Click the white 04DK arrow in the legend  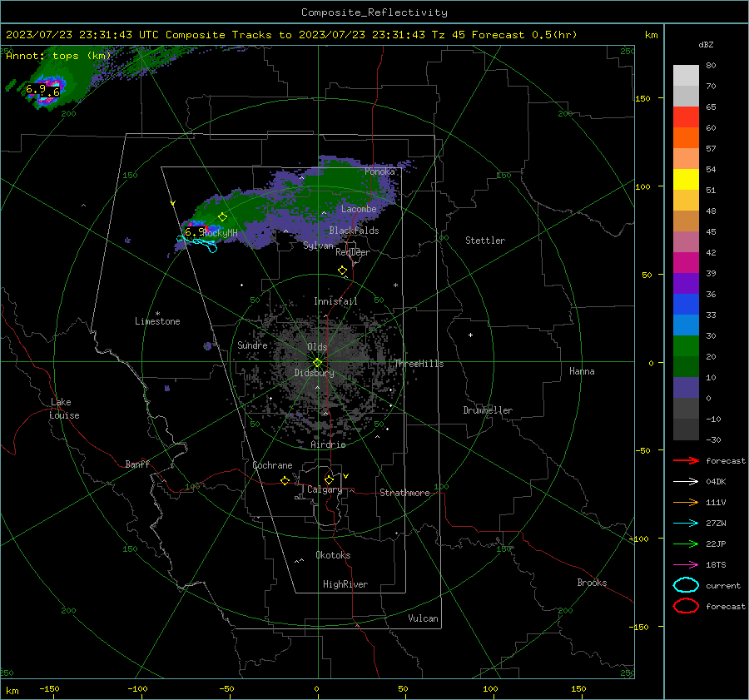(x=686, y=481)
